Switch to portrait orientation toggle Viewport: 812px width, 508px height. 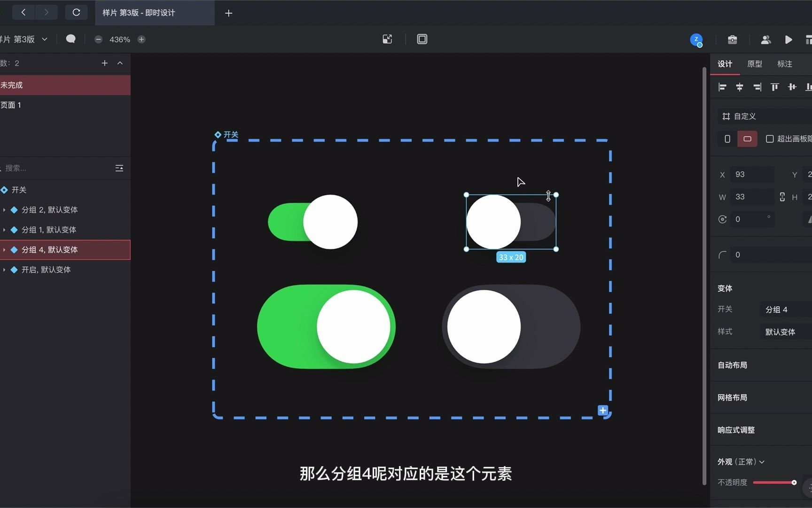[726, 139]
